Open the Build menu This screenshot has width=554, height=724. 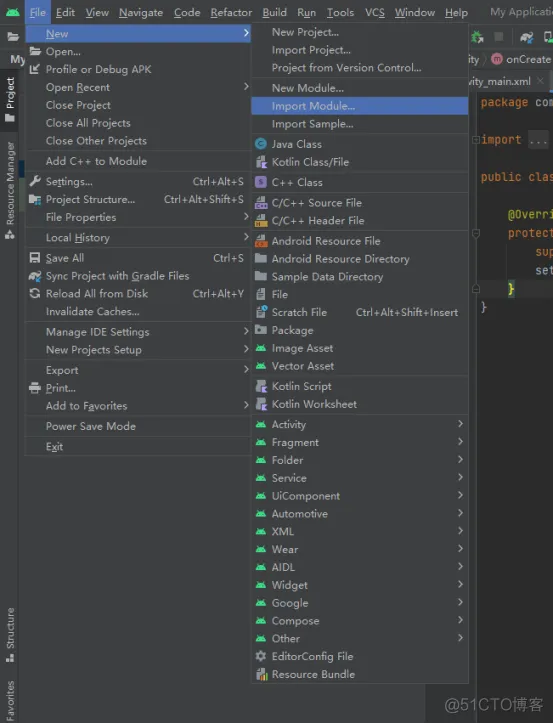tap(275, 12)
